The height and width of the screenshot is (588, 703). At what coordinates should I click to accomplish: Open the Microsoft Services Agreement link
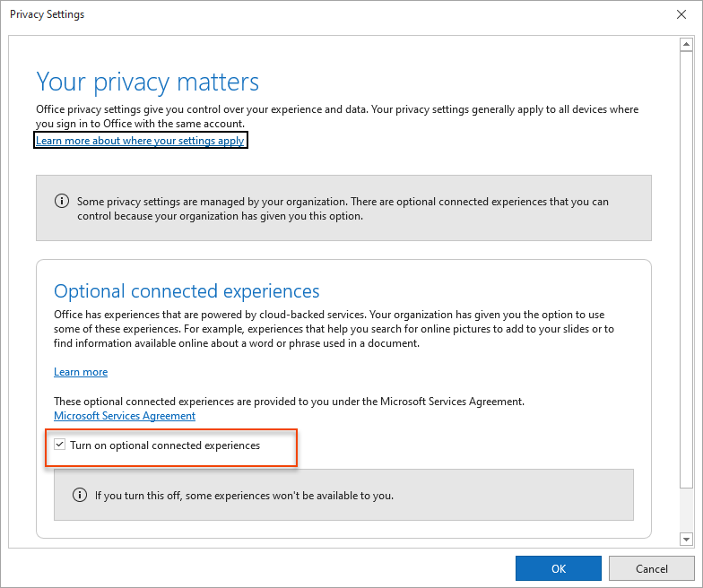tap(125, 416)
